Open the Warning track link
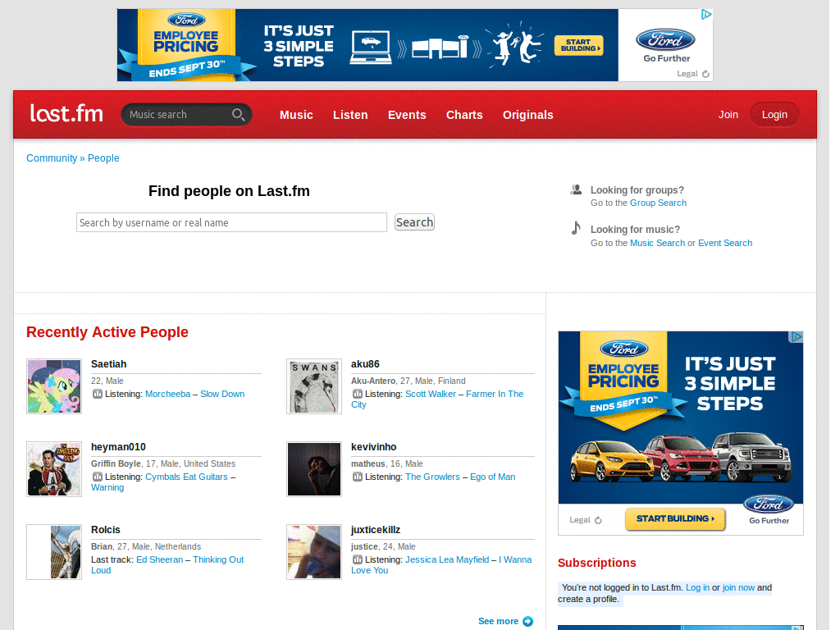 [107, 487]
